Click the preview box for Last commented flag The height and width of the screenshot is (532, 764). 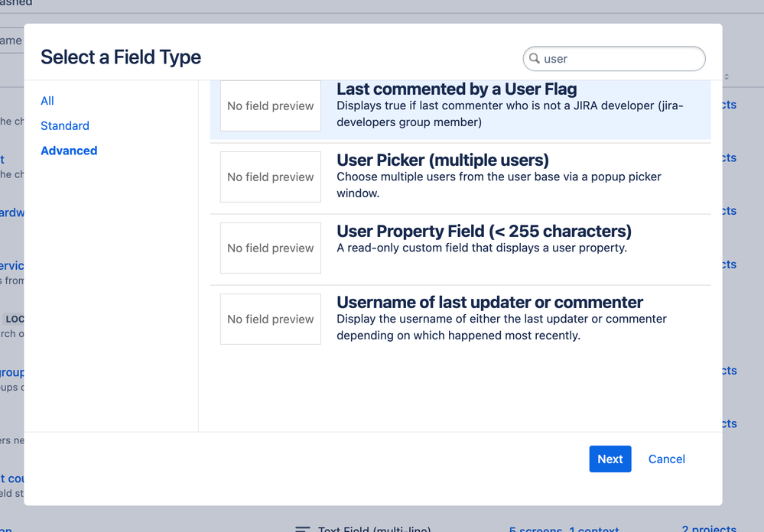270,105
